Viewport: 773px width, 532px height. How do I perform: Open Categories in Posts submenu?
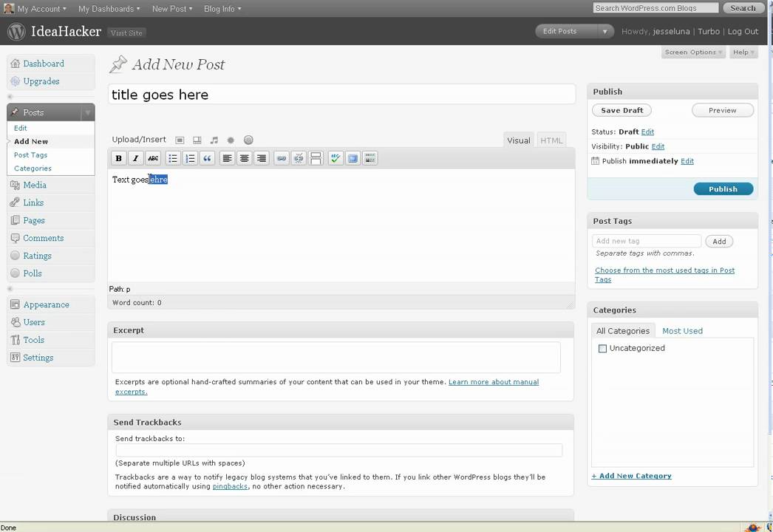33,168
